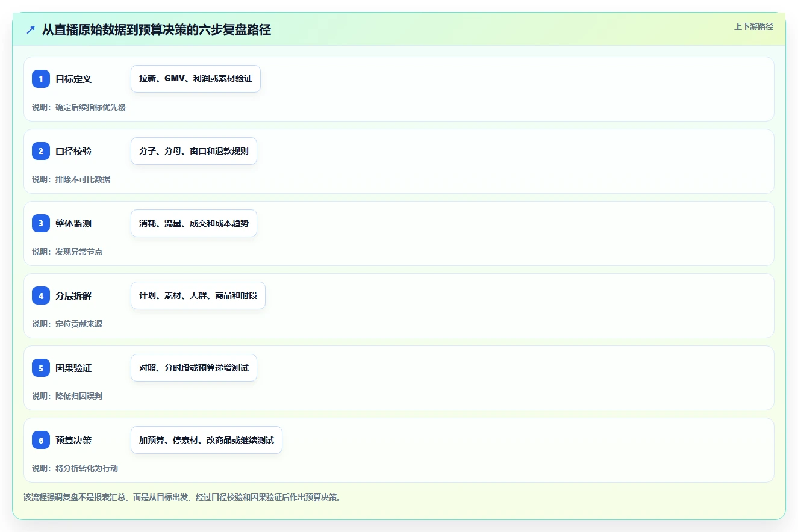Click the note 说明：定位贡献来源
798x532 pixels.
[x=67, y=324]
